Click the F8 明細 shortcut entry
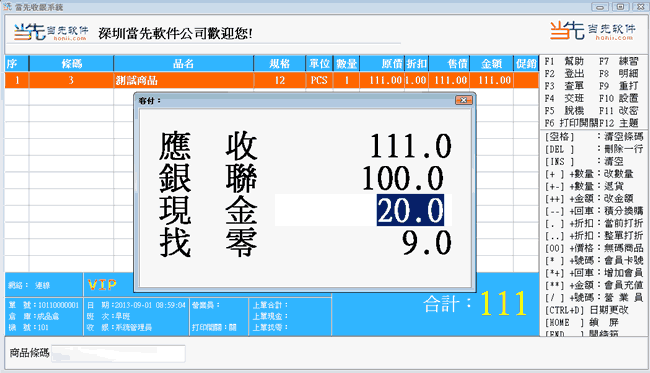Image resolution: width=650 pixels, height=373 pixels. coord(619,74)
